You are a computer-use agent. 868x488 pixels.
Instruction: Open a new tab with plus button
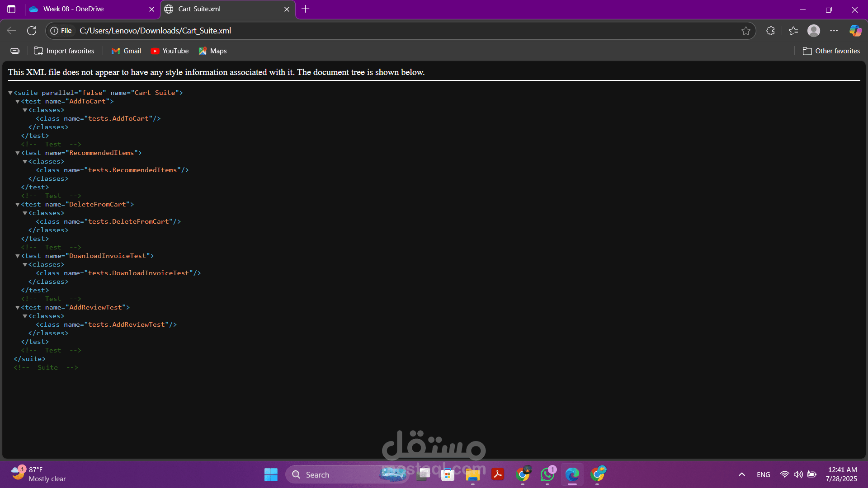(306, 9)
